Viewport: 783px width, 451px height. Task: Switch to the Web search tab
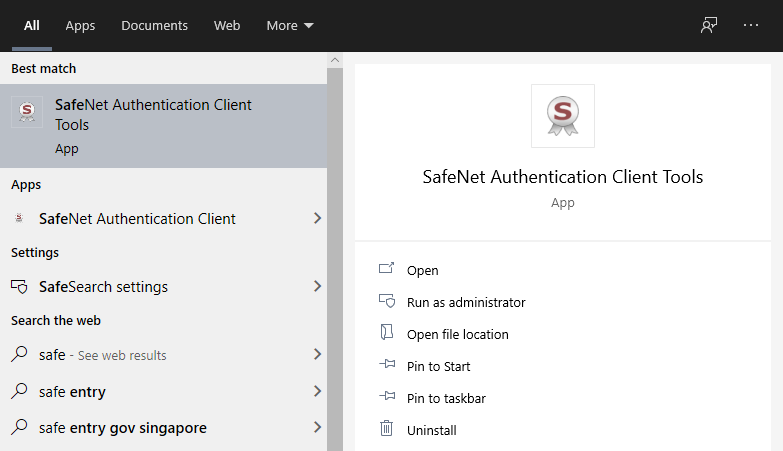point(227,25)
